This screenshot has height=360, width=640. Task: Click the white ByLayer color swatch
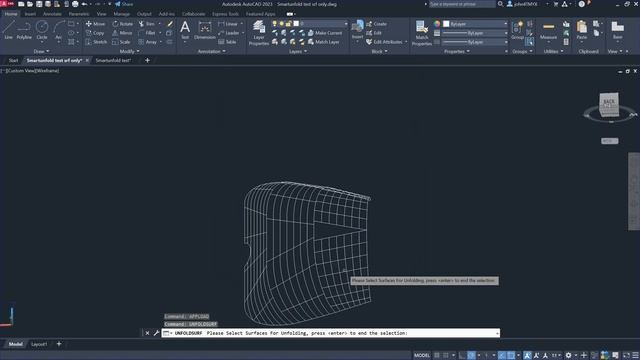pos(446,24)
